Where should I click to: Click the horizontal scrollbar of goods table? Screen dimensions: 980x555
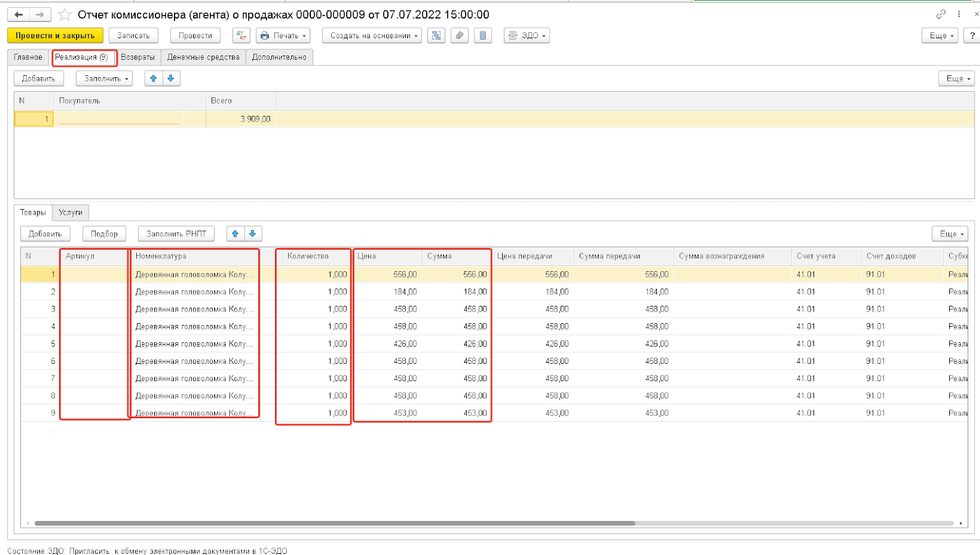coord(334,523)
